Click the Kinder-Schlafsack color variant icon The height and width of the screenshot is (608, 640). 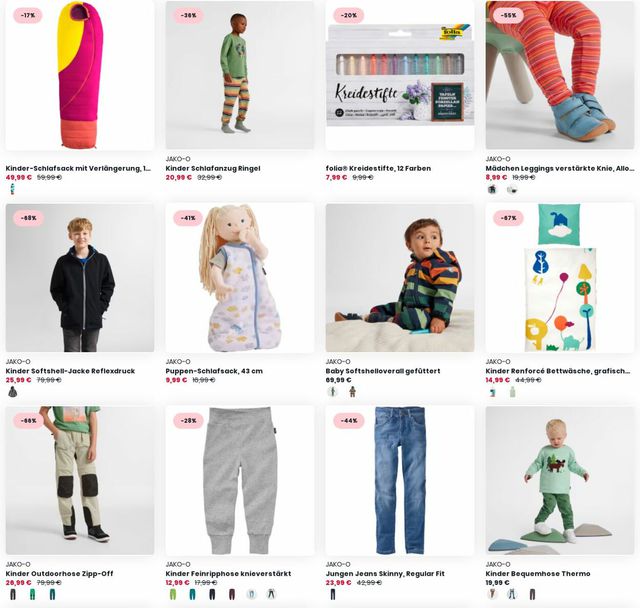pos(13,189)
